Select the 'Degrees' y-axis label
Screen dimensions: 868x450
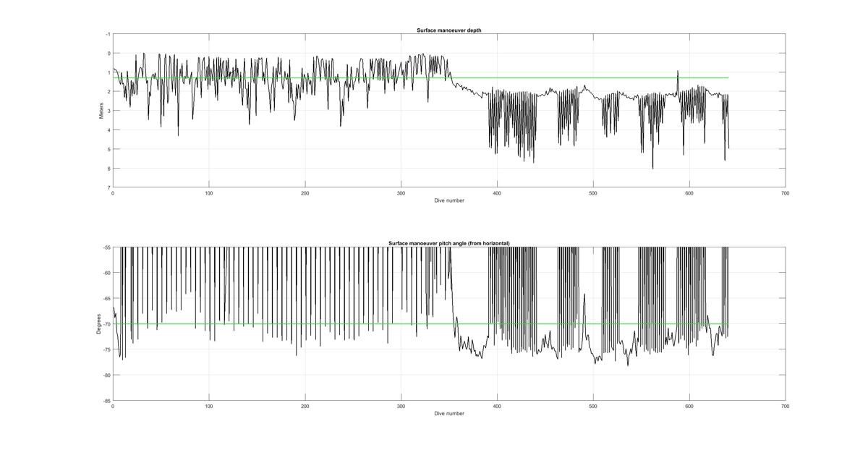point(98,324)
